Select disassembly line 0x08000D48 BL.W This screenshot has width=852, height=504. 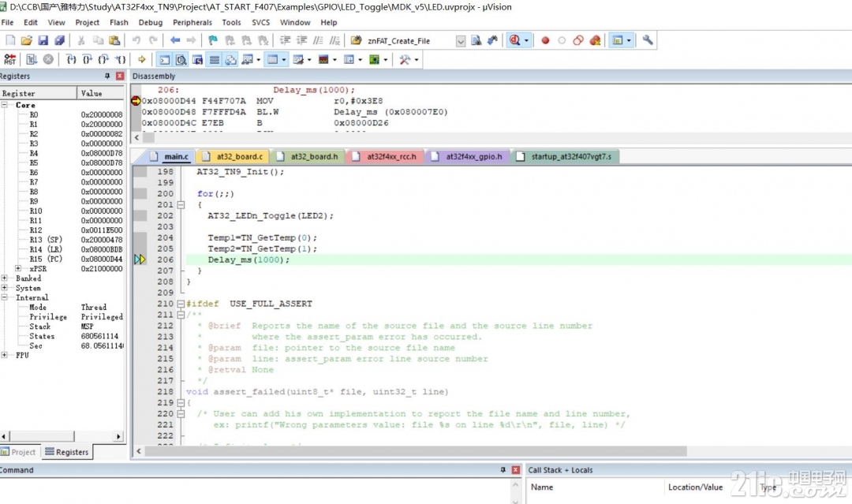(295, 112)
